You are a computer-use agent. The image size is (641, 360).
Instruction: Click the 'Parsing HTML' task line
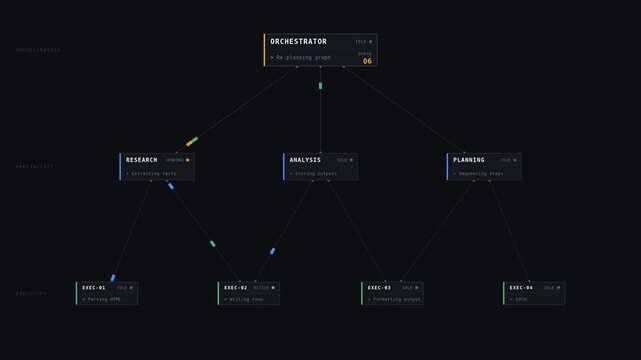click(x=101, y=299)
